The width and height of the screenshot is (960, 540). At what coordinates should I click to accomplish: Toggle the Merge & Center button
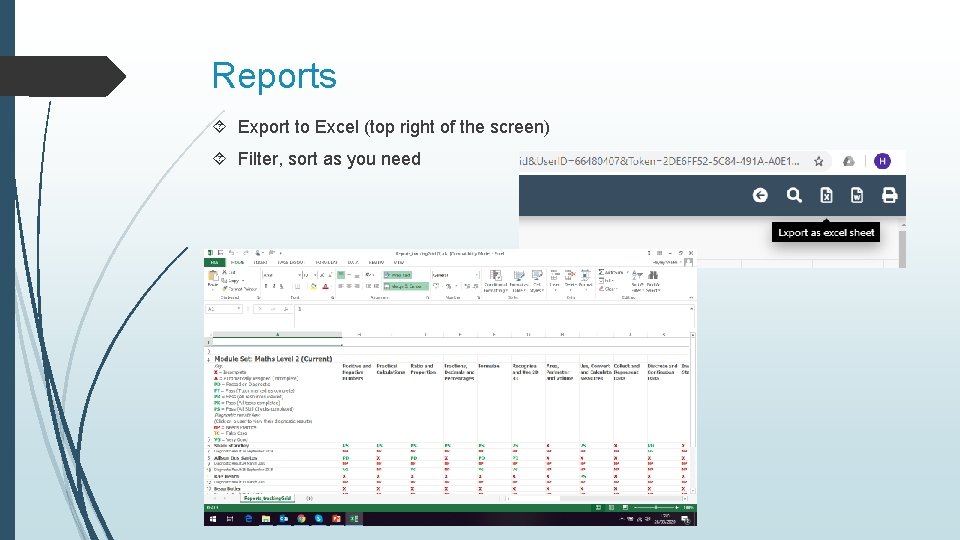[x=406, y=286]
